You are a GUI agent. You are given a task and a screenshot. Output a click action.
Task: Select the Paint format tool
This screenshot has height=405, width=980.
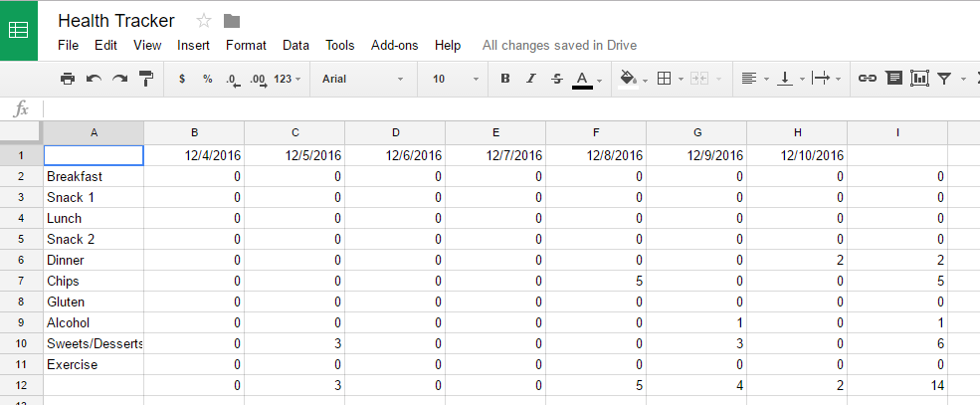[146, 79]
